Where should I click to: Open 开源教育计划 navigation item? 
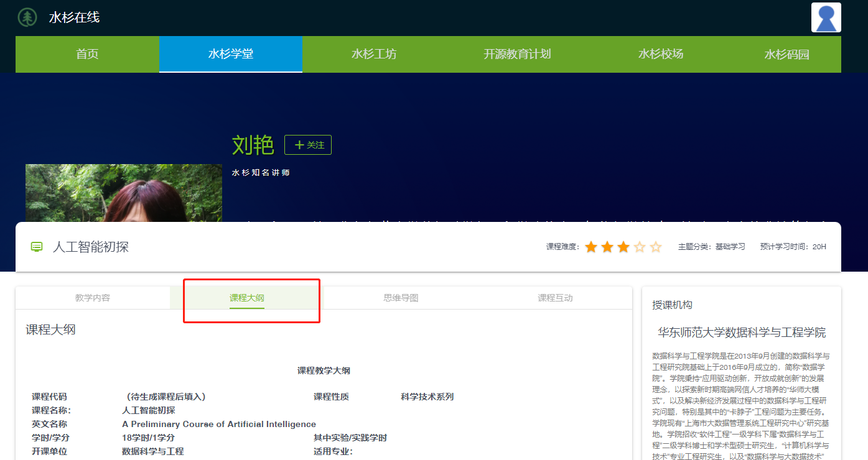point(517,54)
